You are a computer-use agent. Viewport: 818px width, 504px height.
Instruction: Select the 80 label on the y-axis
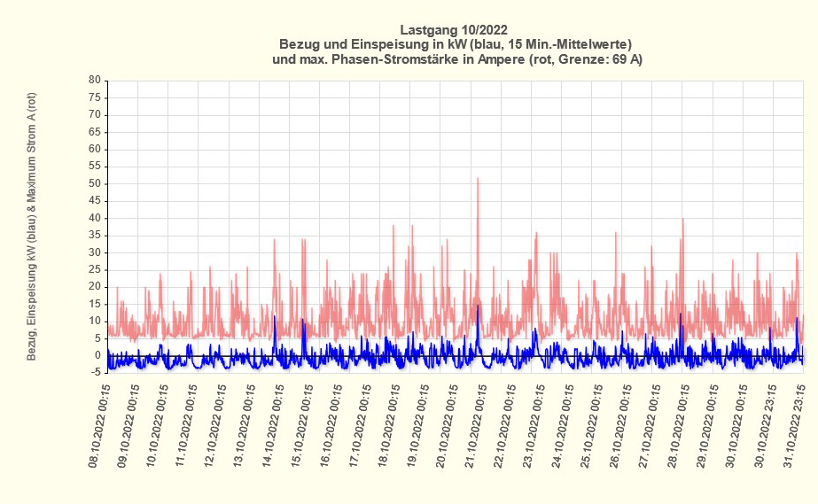93,81
